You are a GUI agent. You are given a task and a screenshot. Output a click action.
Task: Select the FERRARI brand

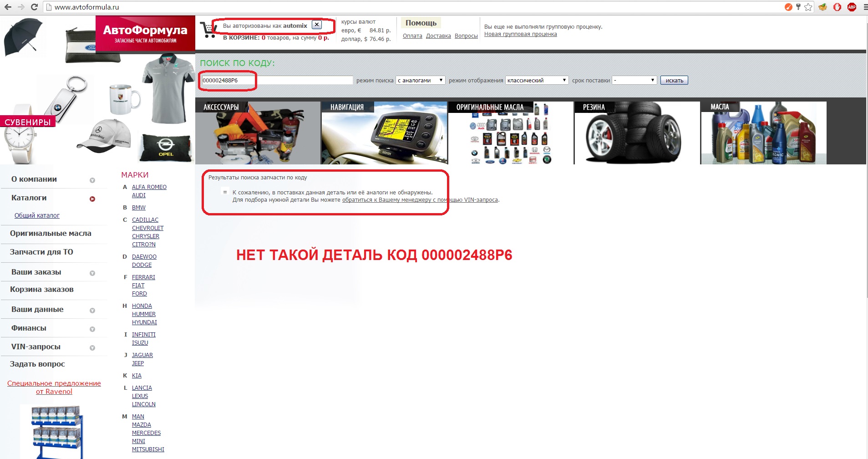tap(143, 277)
